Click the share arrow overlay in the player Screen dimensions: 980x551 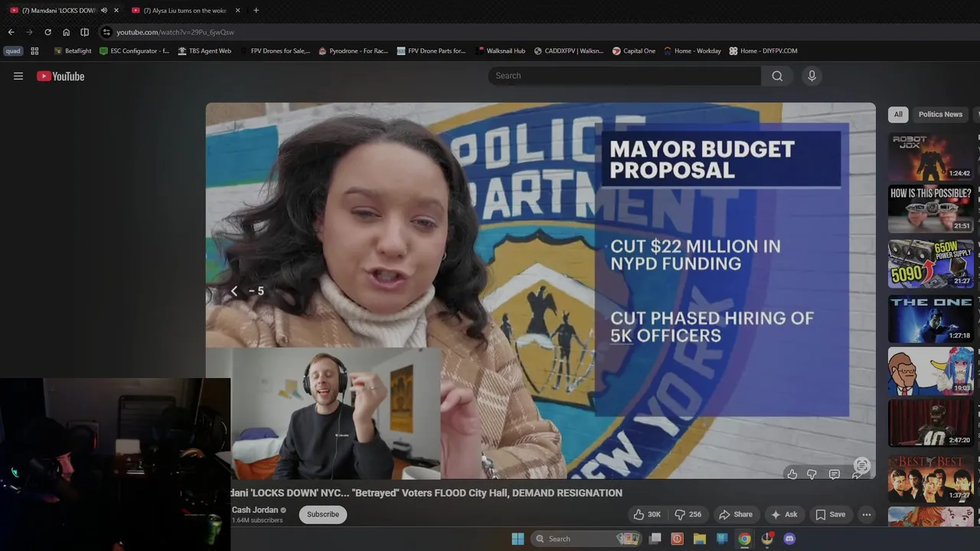[x=856, y=475]
